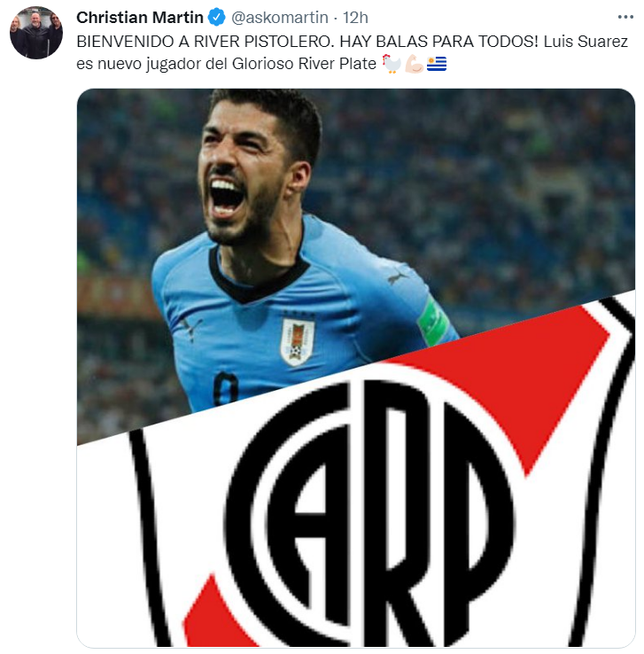Click the rooster emoji in the tweet
The image size is (644, 654).
pos(392,64)
